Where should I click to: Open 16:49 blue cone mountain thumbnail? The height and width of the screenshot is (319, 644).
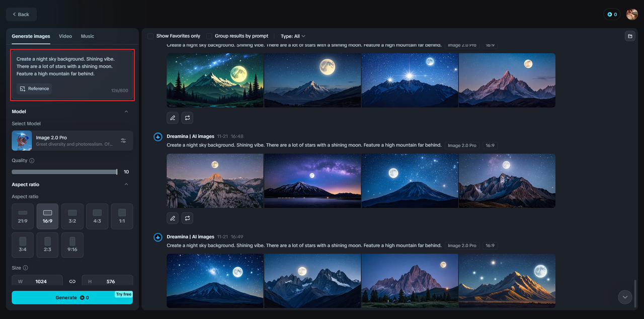point(215,281)
